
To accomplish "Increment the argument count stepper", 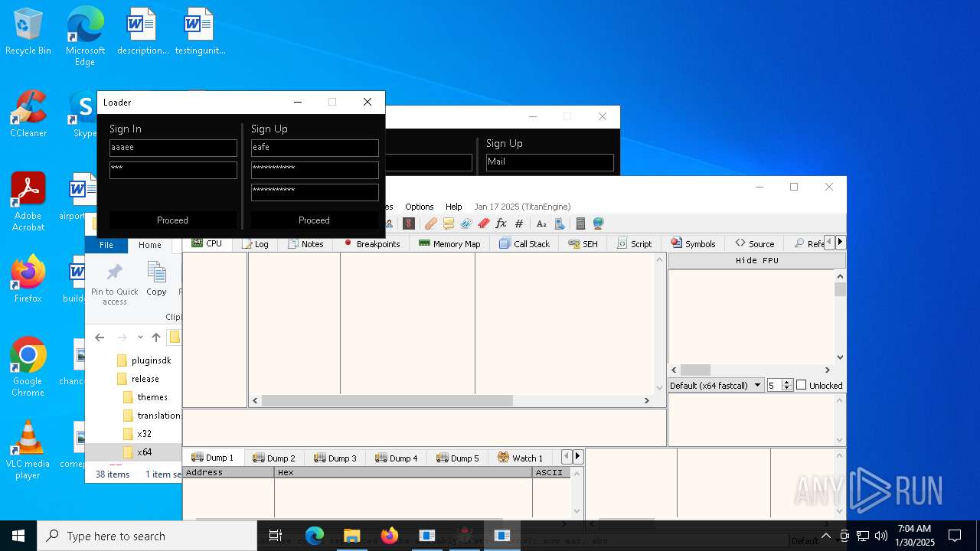I will (787, 382).
